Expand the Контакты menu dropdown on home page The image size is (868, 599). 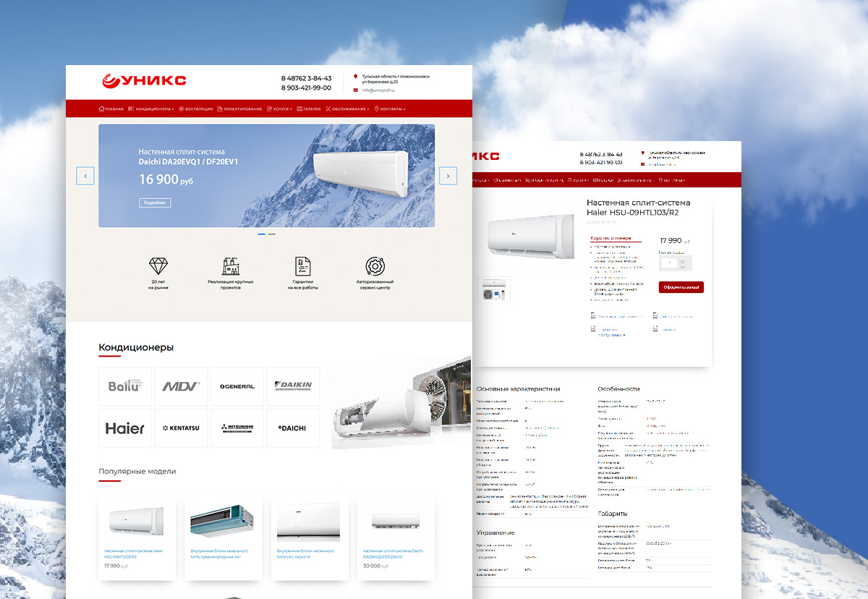pyautogui.click(x=390, y=109)
